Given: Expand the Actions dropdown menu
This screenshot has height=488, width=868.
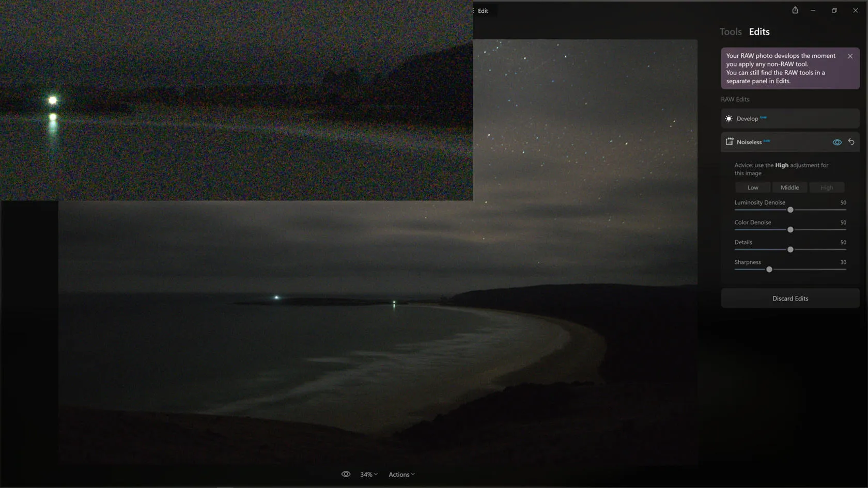Looking at the screenshot, I should pos(401,474).
